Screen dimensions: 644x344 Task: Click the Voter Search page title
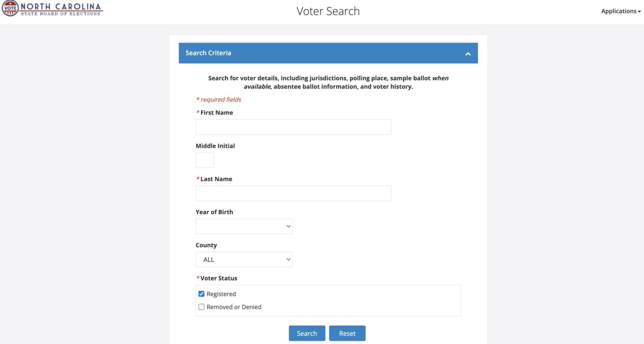coord(328,11)
